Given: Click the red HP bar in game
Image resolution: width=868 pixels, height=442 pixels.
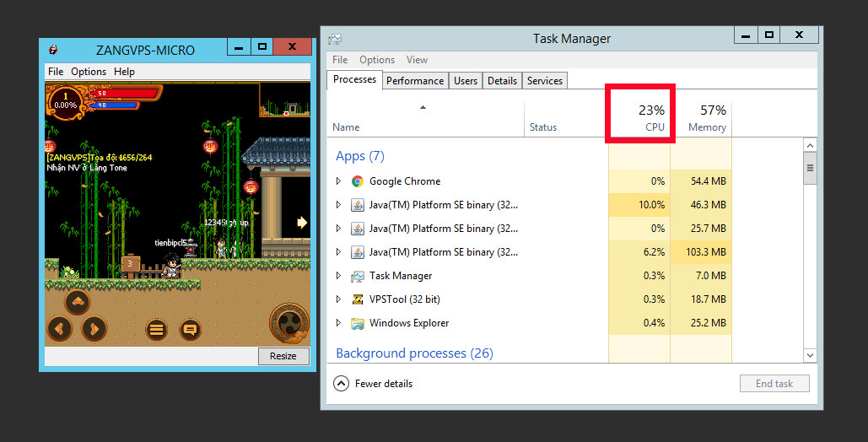Looking at the screenshot, I should 124,93.
